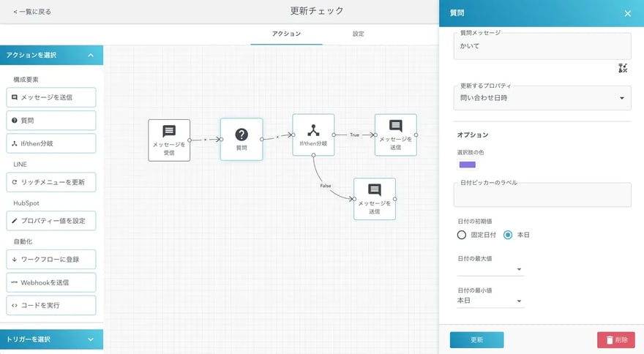Viewport: 644px width, 354px height.
Task: Open the 日付の最大値 dropdown
Action: tap(490, 270)
